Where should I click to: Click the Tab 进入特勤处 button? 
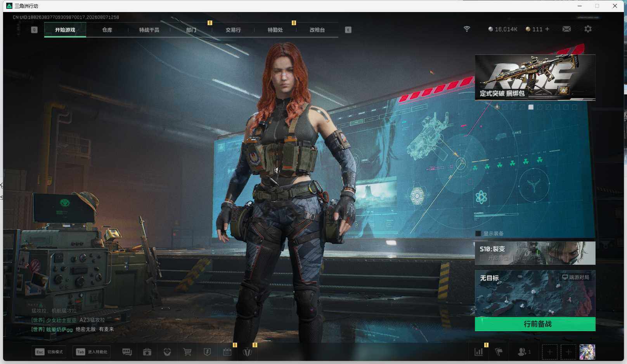pyautogui.click(x=92, y=352)
